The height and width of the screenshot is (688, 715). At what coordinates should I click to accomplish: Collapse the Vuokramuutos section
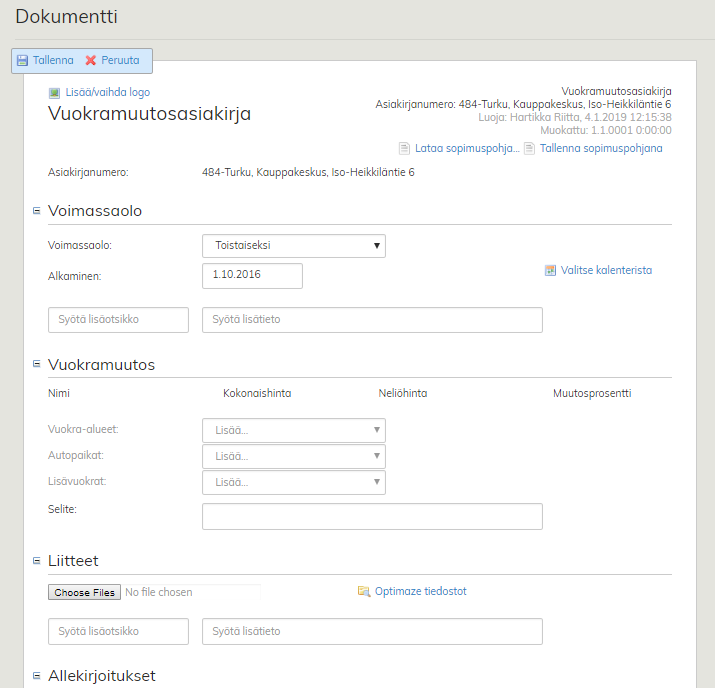click(x=37, y=365)
